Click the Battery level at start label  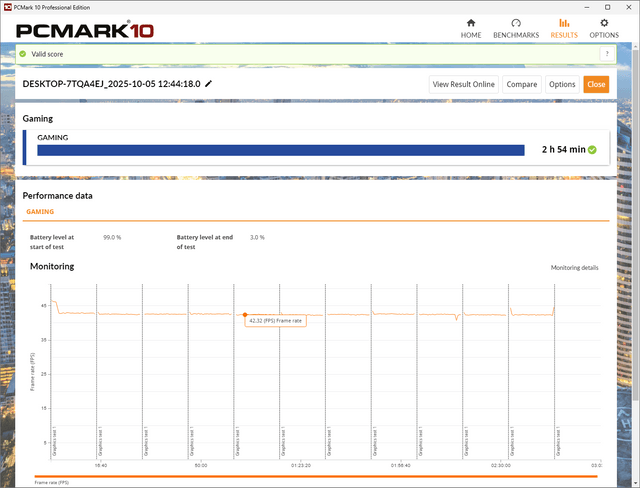[52, 242]
